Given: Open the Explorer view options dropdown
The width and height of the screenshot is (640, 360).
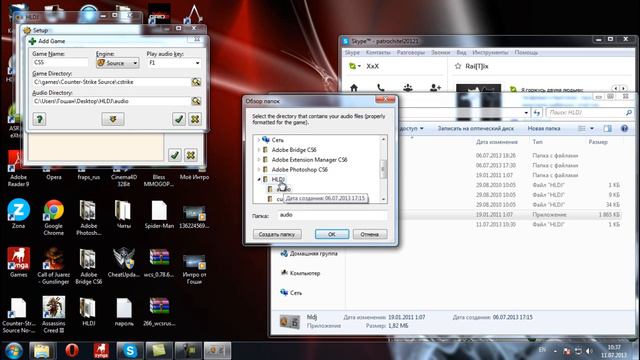Looking at the screenshot, I should 592,129.
